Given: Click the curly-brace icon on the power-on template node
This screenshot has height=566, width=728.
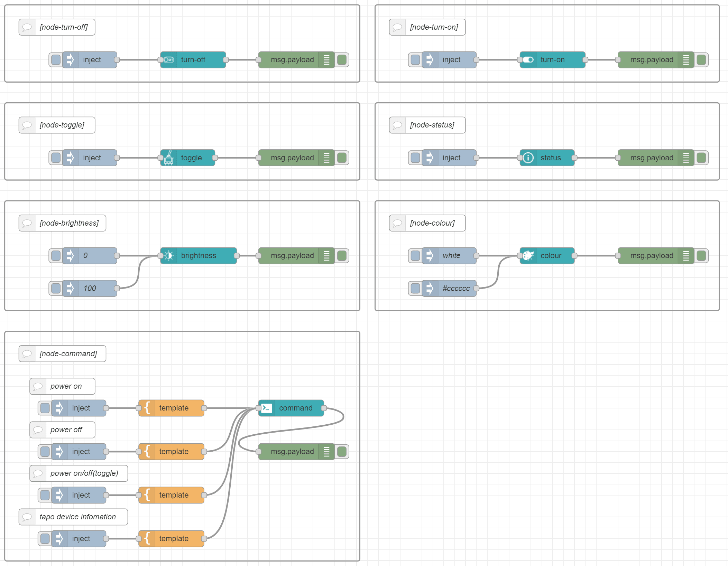Looking at the screenshot, I should click(x=147, y=408).
